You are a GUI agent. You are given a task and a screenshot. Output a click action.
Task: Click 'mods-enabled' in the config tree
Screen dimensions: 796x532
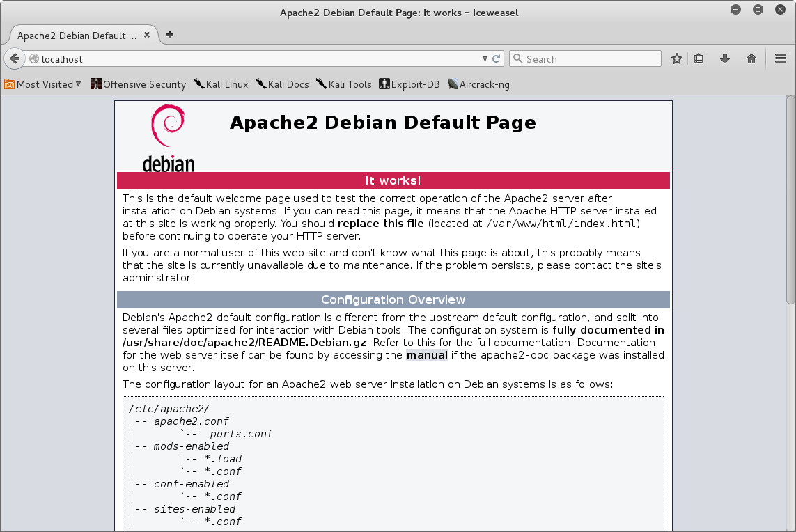pyautogui.click(x=191, y=446)
